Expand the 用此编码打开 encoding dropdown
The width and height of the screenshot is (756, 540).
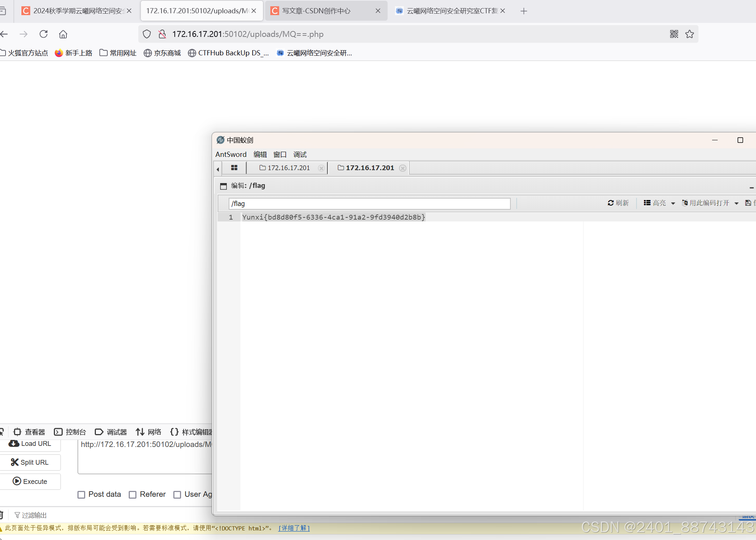[x=736, y=203]
